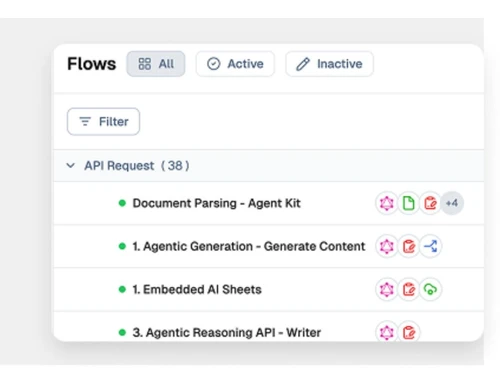500x375 pixels.
Task: Open 3. Agentic Reasoning API - Writer flow
Action: pos(227,332)
